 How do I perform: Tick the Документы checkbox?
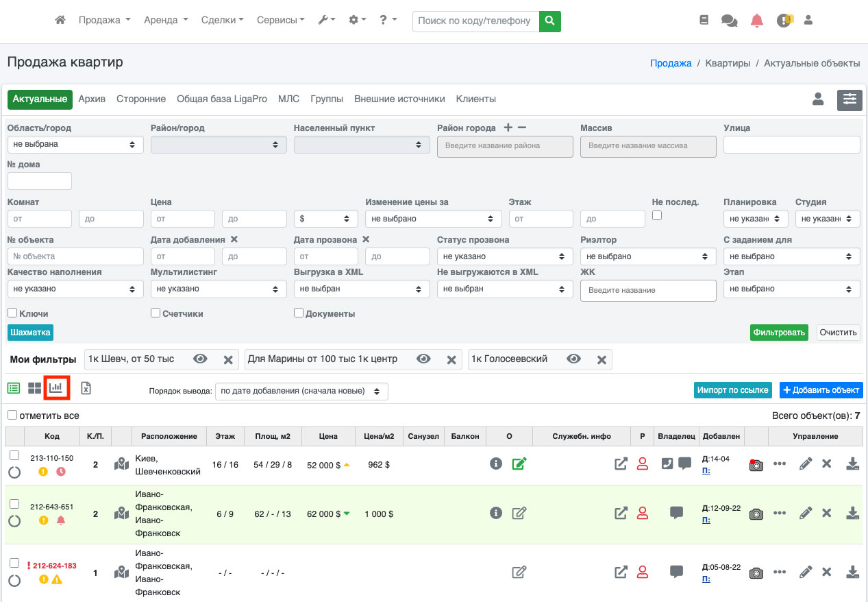(299, 313)
